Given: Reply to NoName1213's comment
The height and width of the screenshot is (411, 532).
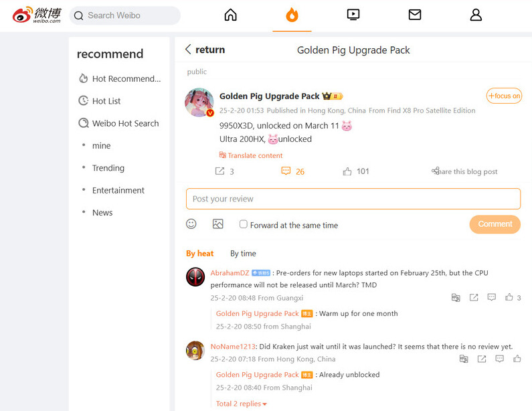Looking at the screenshot, I should tap(499, 359).
